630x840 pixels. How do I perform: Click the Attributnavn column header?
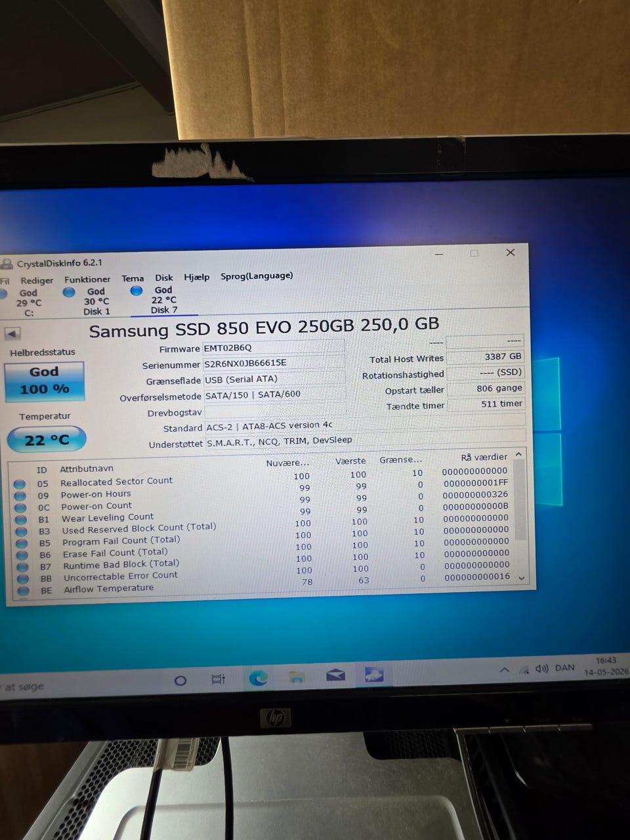pyautogui.click(x=87, y=469)
